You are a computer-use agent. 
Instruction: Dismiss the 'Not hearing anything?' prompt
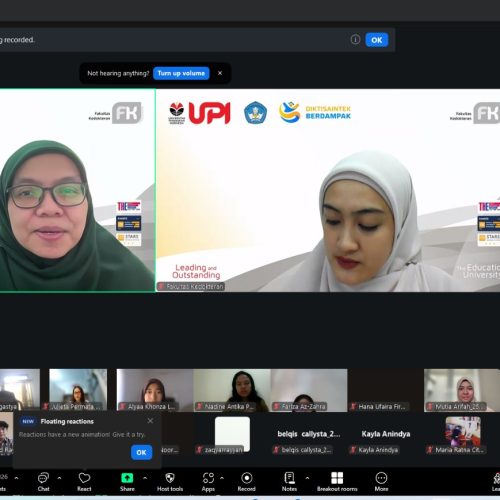click(x=220, y=73)
